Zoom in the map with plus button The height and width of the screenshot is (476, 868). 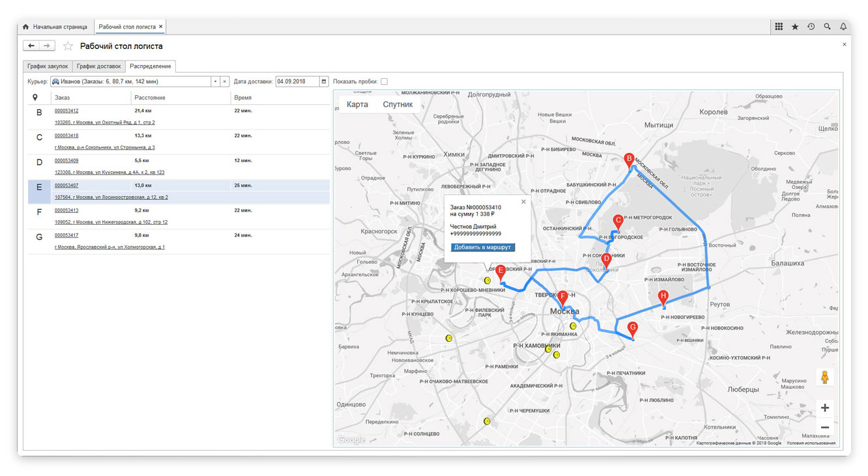[824, 408]
